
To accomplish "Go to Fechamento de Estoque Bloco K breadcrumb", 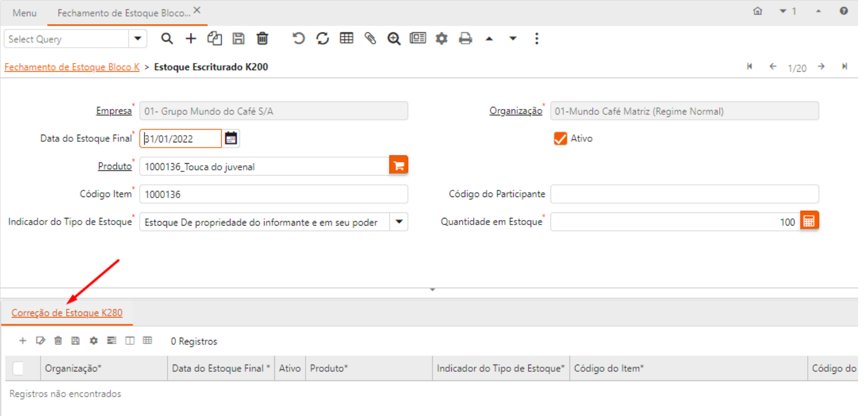I will (x=72, y=67).
